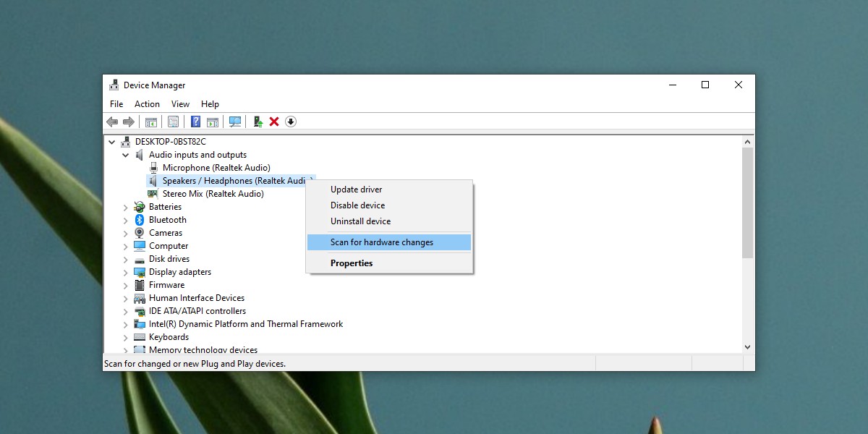Choose Disable device from context menu
This screenshot has width=868, height=434.
[389, 205]
